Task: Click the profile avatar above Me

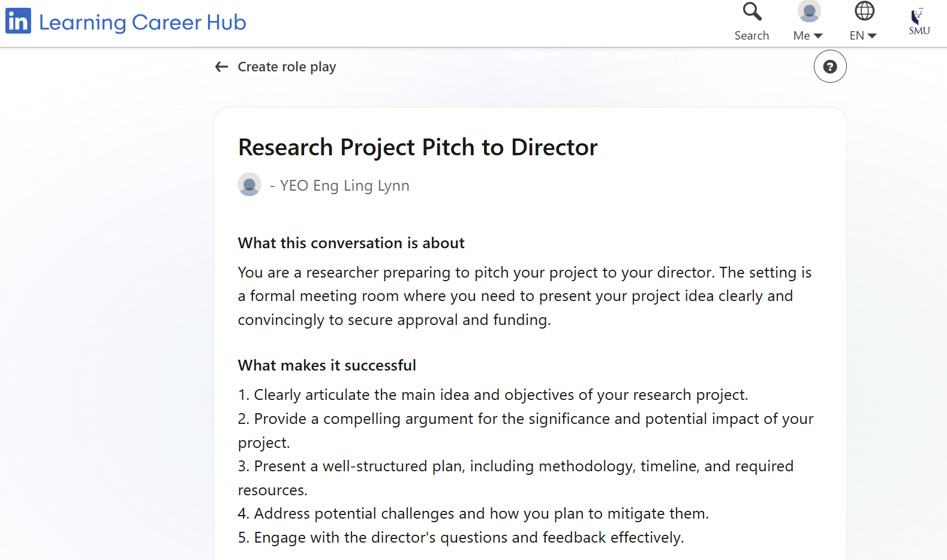Action: [x=808, y=11]
